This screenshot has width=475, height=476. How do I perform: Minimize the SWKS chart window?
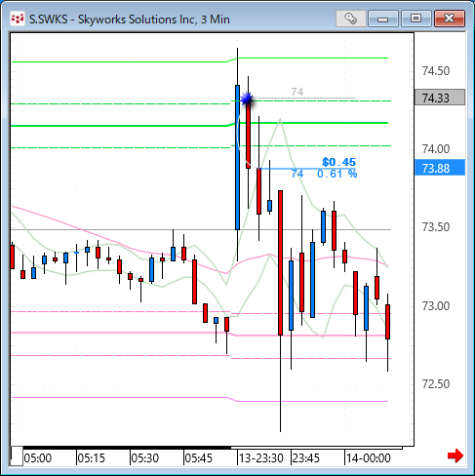click(x=383, y=19)
